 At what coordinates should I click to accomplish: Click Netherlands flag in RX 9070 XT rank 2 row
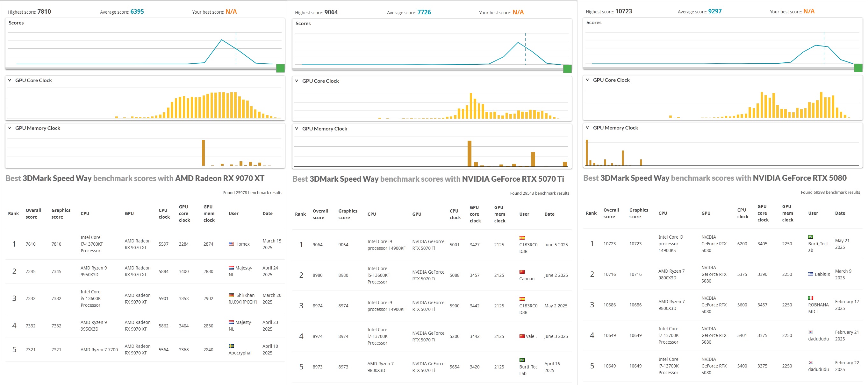[x=231, y=268]
